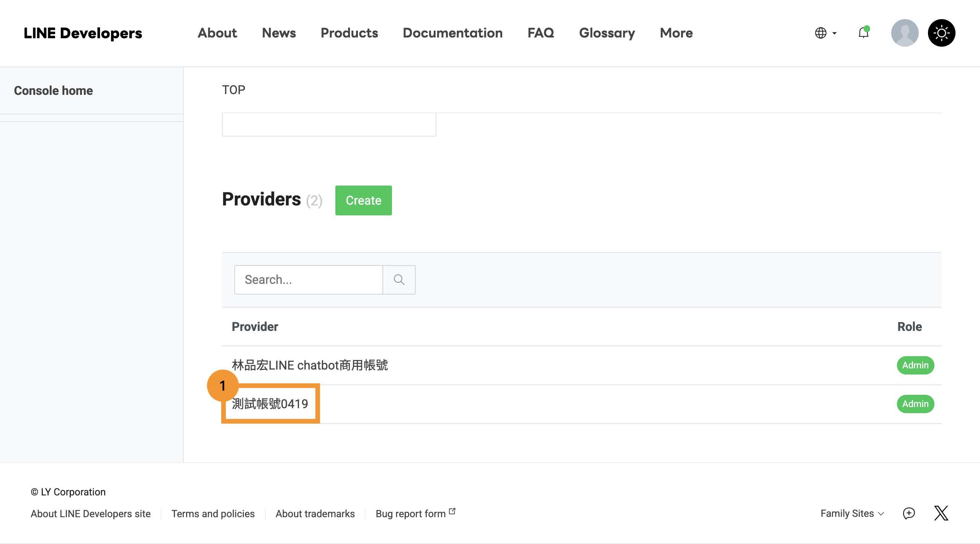Expand the Family Sites dropdown
This screenshot has width=980, height=544.
(852, 513)
